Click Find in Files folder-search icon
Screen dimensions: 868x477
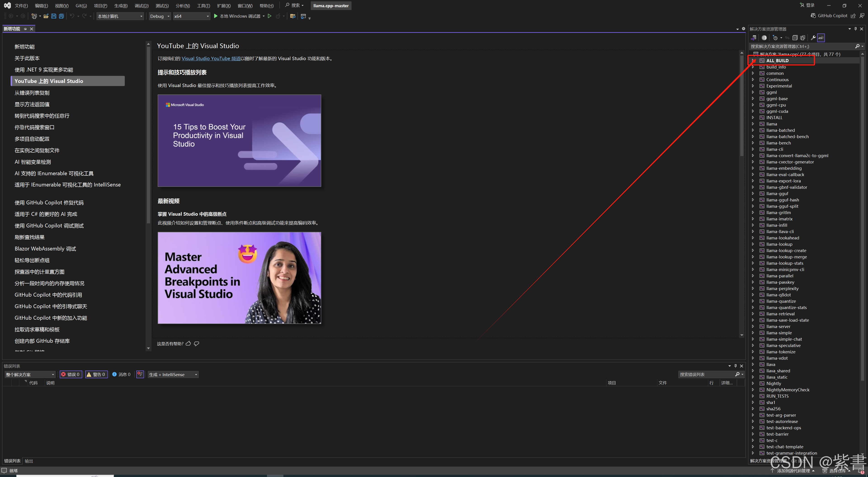[292, 16]
